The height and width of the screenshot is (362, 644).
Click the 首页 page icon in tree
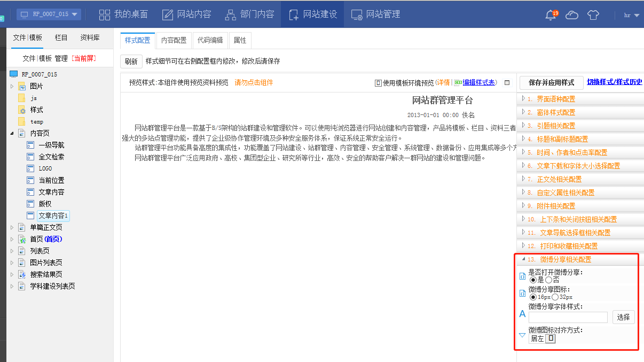pyautogui.click(x=22, y=239)
